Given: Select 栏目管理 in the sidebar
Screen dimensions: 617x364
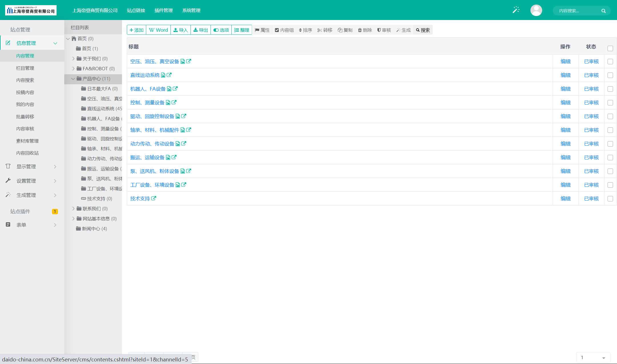Looking at the screenshot, I should [x=25, y=68].
